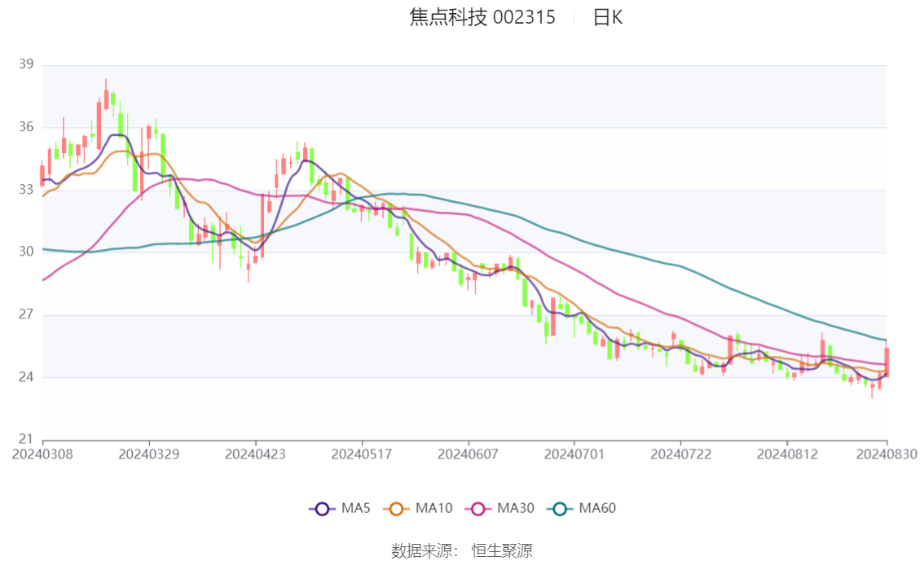Click the x-axis date label 20240329
This screenshot has width=924, height=561.
(x=149, y=454)
